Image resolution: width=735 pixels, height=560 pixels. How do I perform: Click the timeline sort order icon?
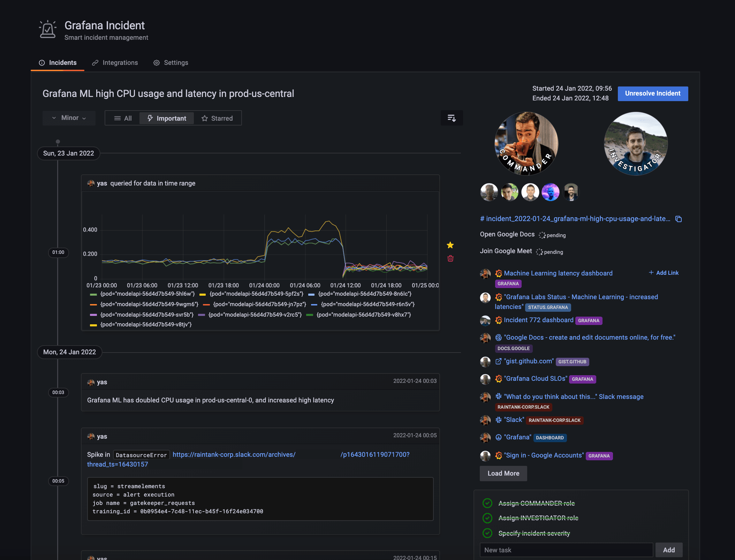tap(452, 118)
